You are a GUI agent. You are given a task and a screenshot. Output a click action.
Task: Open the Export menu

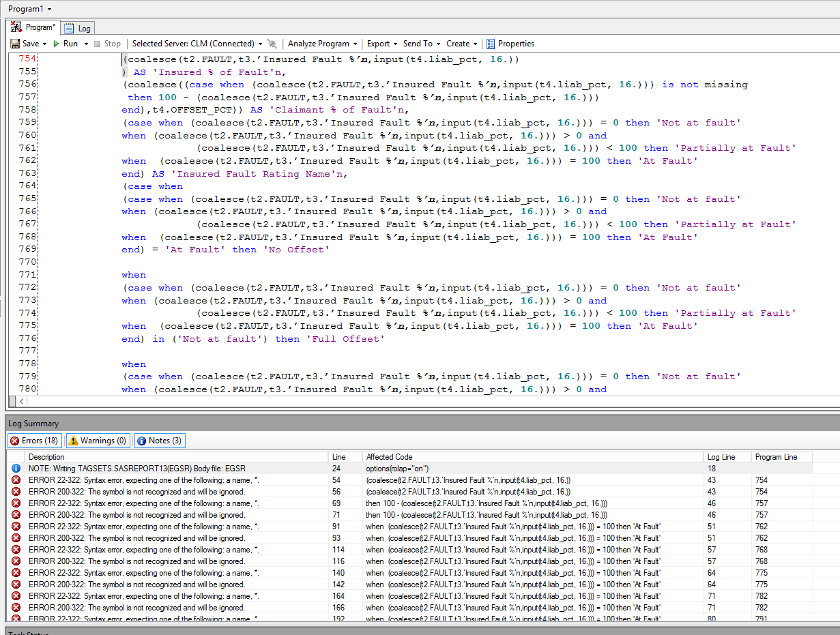(394, 44)
